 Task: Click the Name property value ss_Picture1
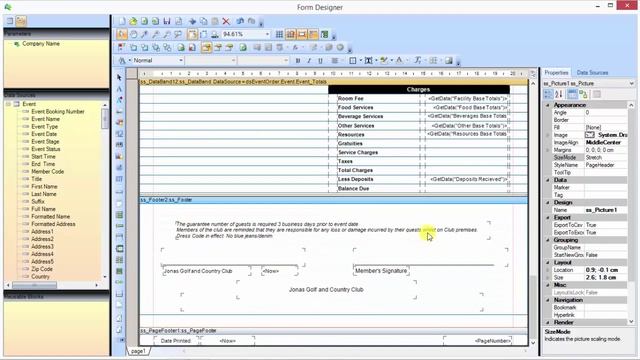click(606, 210)
